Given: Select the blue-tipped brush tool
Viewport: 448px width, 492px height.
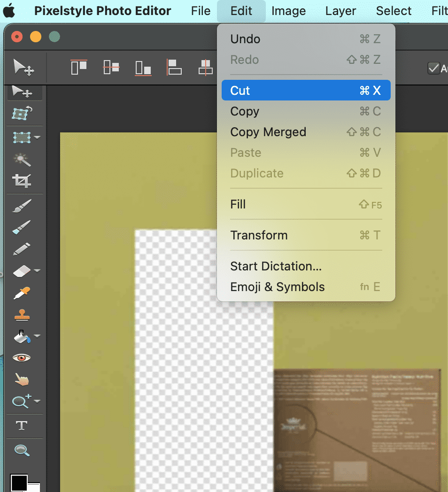Looking at the screenshot, I should (22, 227).
